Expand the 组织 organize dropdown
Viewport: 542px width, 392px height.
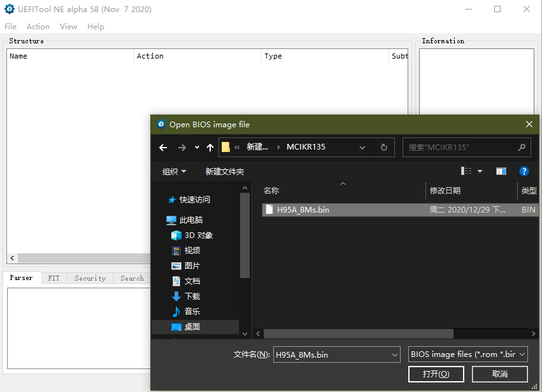175,172
